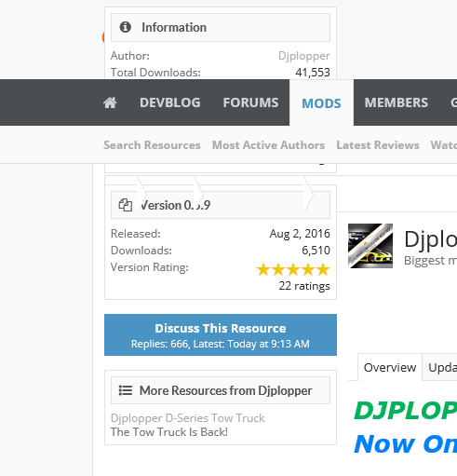
Task: Click the list icon beside More Resources
Action: (126, 390)
